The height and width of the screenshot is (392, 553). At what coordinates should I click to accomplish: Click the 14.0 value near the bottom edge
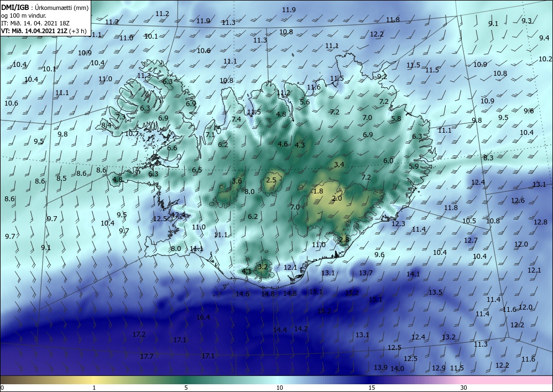397,369
